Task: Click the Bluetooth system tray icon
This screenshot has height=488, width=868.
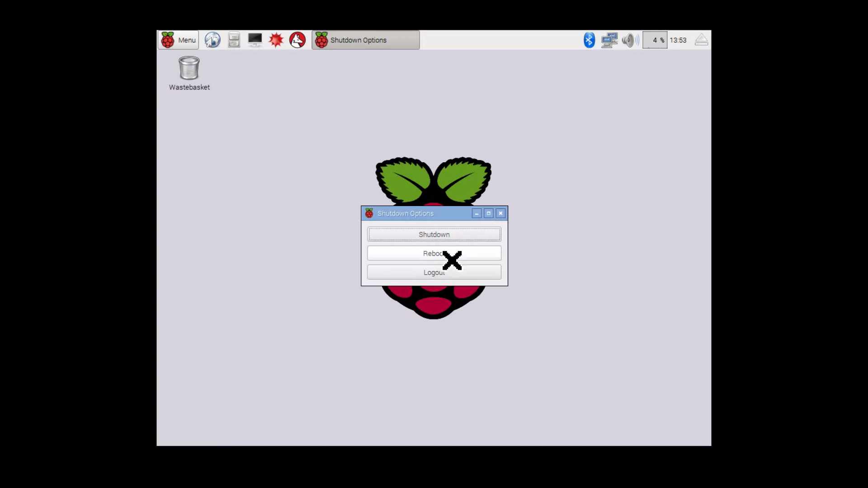Action: [589, 40]
